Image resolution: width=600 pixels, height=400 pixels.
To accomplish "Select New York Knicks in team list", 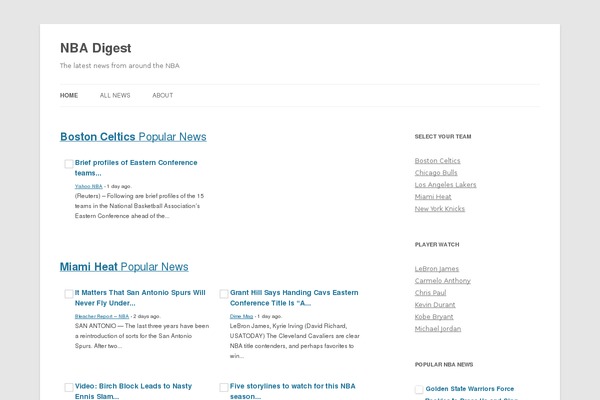I will pyautogui.click(x=440, y=209).
